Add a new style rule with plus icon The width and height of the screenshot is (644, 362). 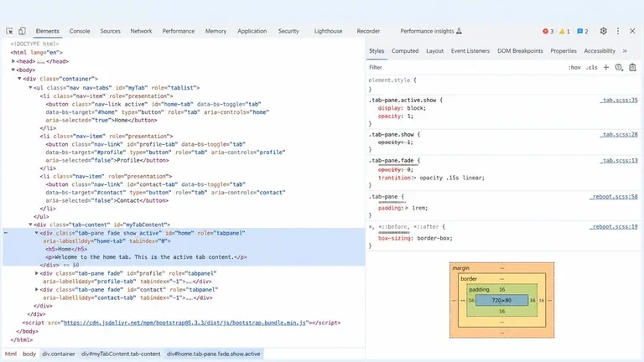(x=605, y=67)
